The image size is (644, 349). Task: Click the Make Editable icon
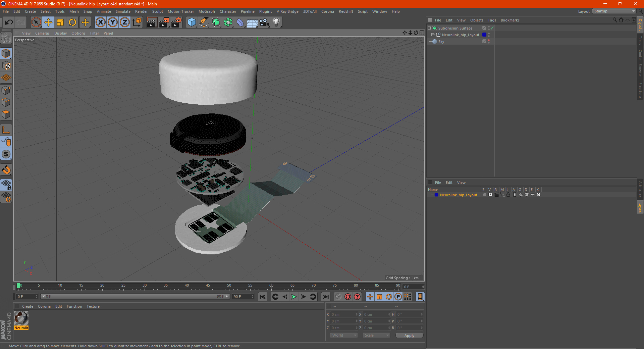(6, 38)
